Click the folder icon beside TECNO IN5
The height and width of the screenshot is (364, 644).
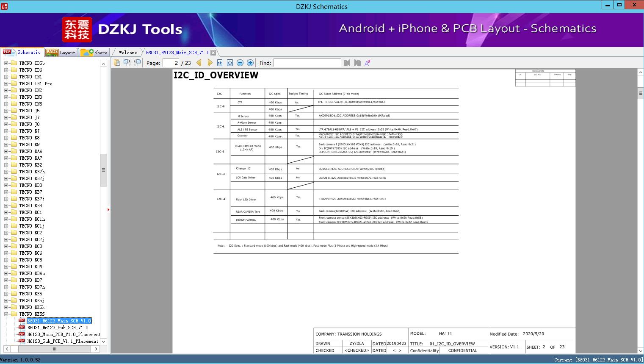point(14,104)
